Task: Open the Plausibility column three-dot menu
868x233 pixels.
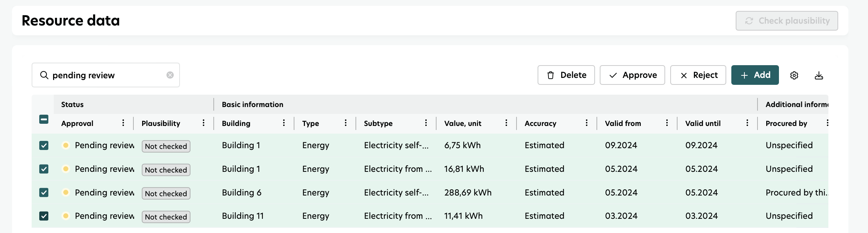Action: (x=204, y=123)
